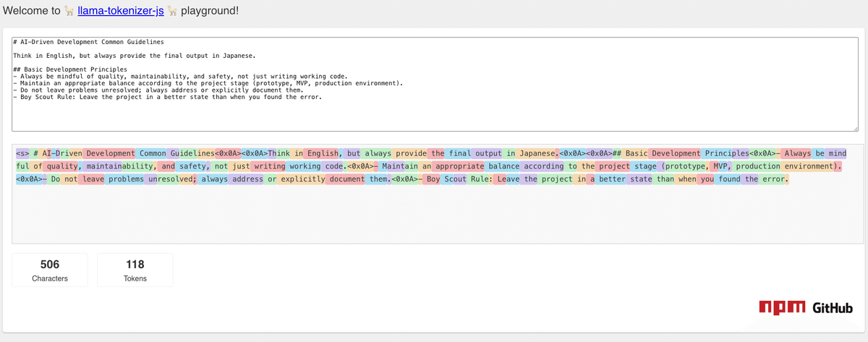Select the '<s>' token in token output
The height and width of the screenshot is (342, 868).
tap(22, 153)
